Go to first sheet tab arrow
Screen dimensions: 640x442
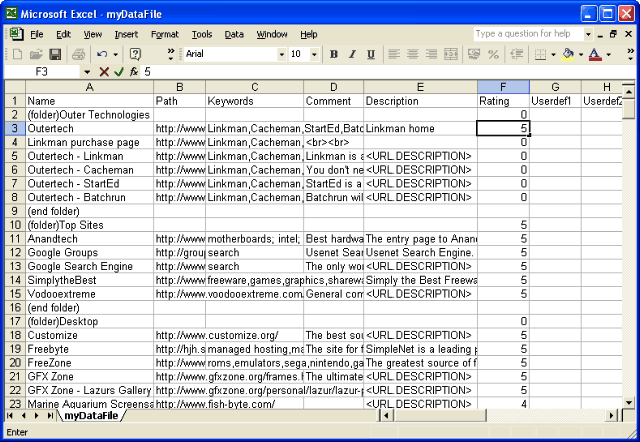pos(10,415)
